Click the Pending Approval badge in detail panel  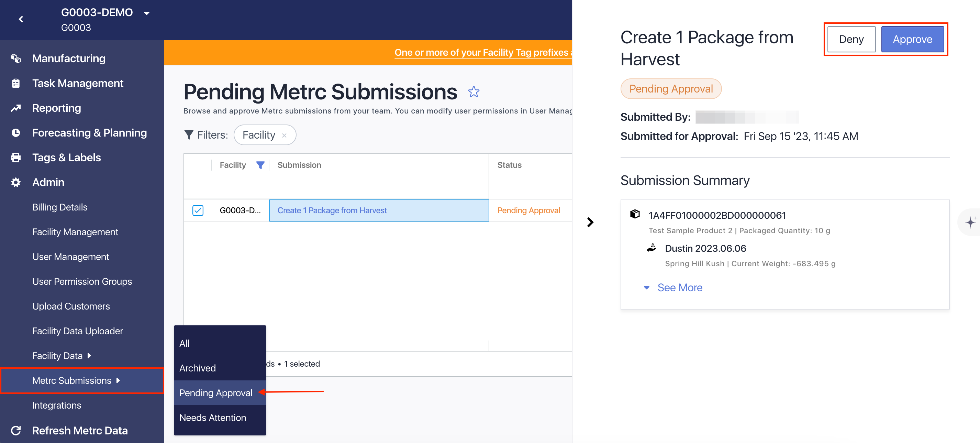tap(671, 89)
